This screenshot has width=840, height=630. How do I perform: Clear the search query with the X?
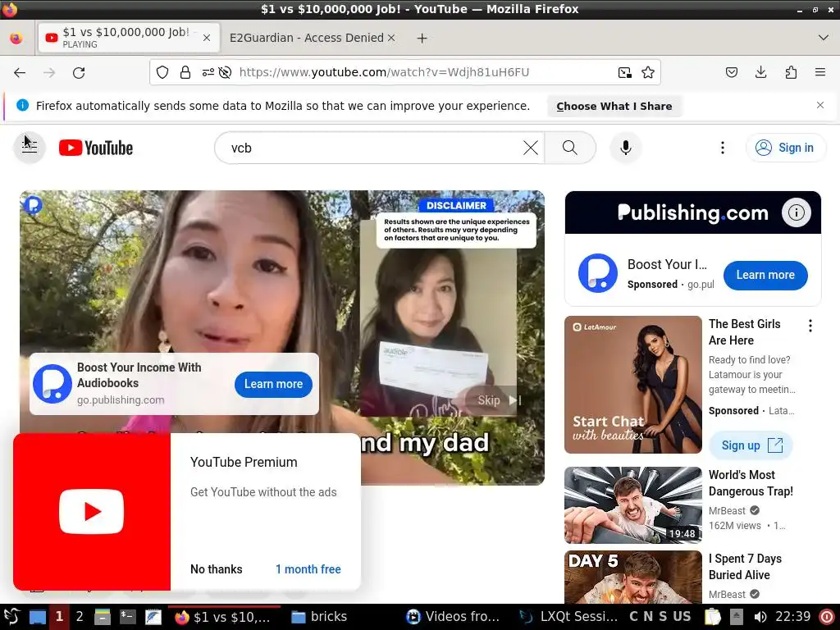531,148
